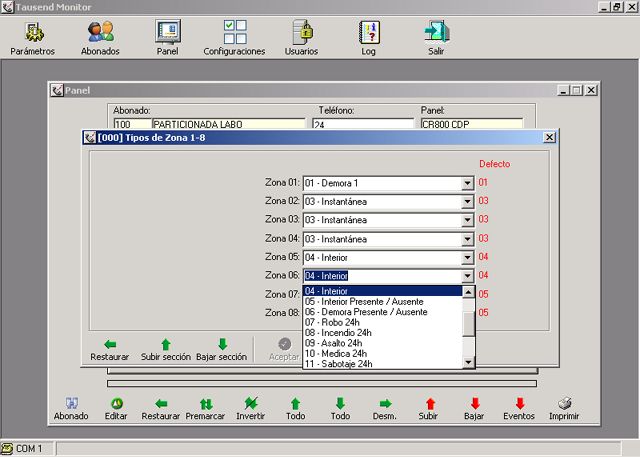Image resolution: width=640 pixels, height=457 pixels.
Task: Click the dropdown list scrollbar thumb
Action: [468, 322]
